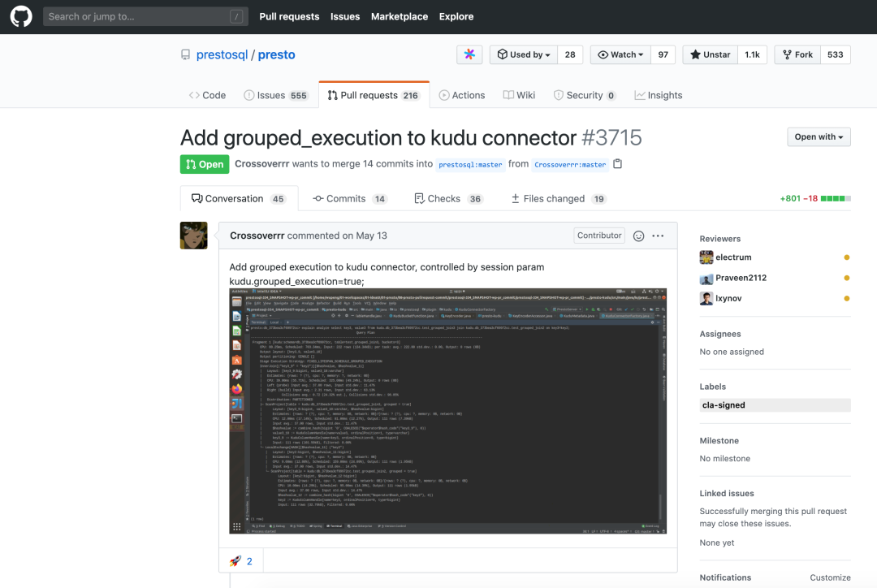Switch to the Files changed tab
Screen dimensions: 877x588
(x=558, y=199)
